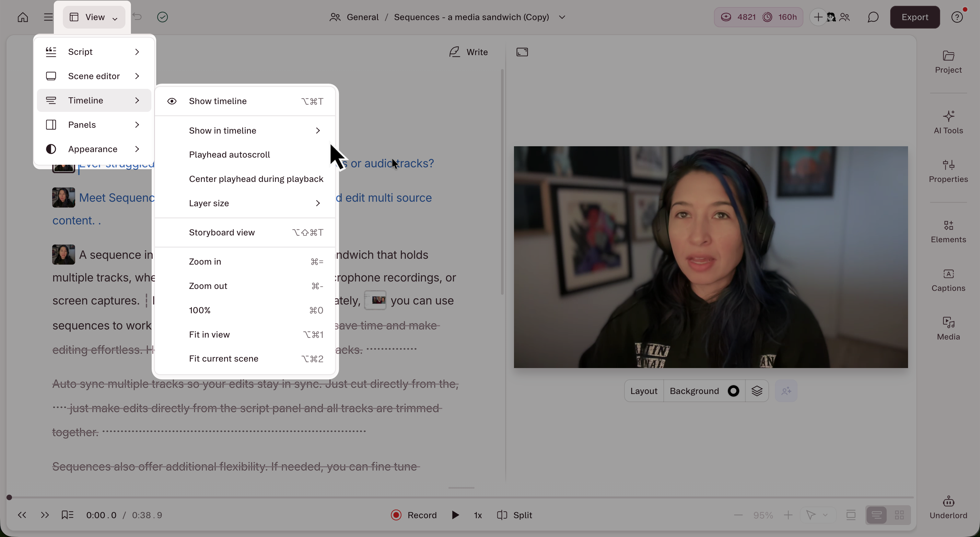The image size is (980, 537).
Task: Go to the home screen icon
Action: tap(23, 17)
